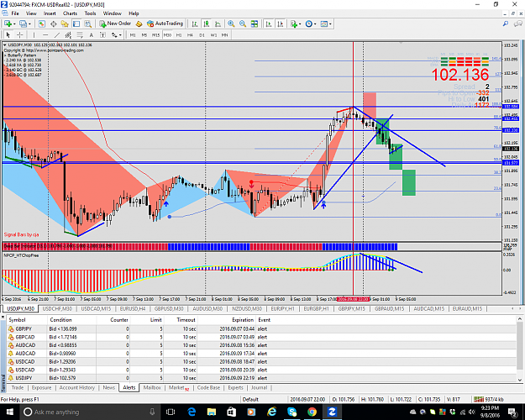Switch to the GBPAUD,M15 chart tab
The image size is (525, 420).
pyautogui.click(x=389, y=308)
